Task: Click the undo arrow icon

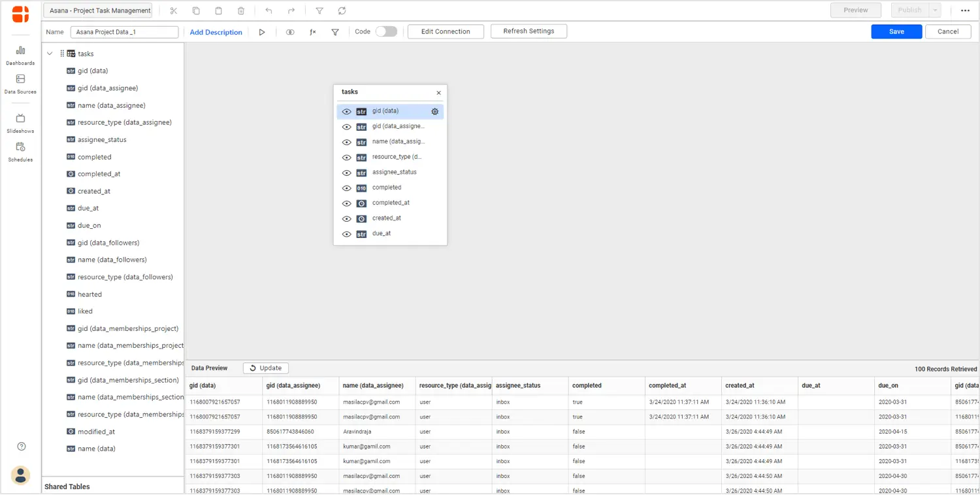Action: tap(269, 10)
